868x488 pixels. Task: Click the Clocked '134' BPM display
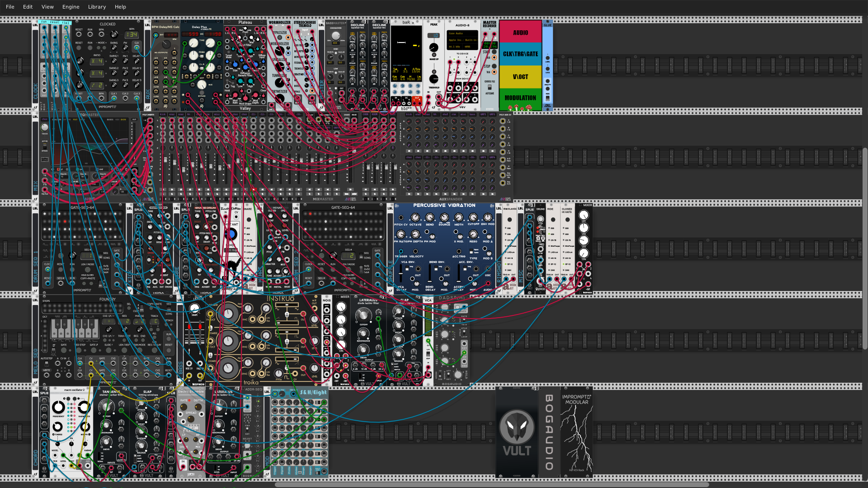coord(132,34)
